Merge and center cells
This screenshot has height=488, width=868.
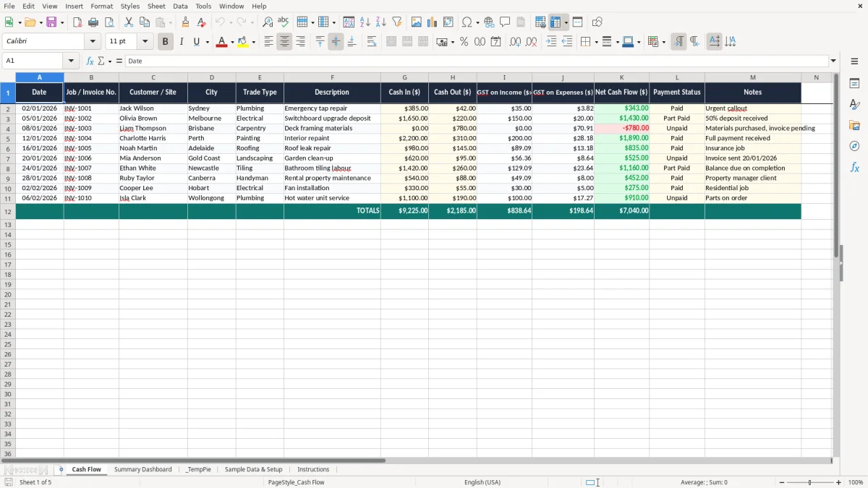[391, 42]
